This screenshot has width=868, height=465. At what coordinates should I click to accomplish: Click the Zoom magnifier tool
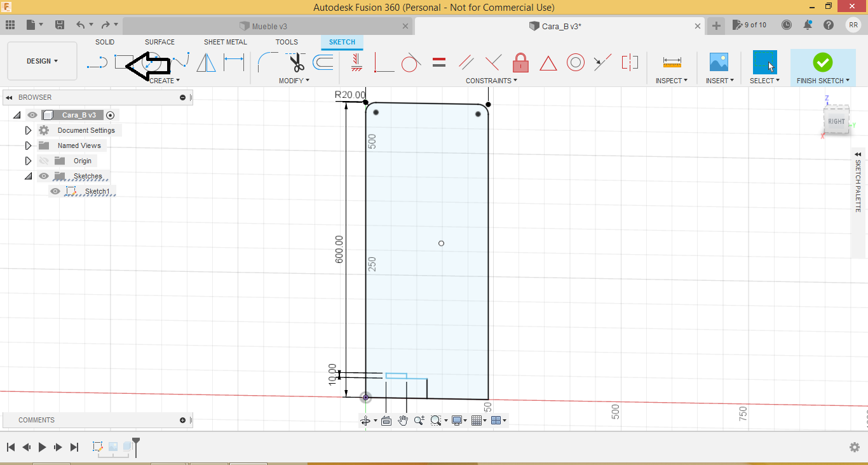click(x=419, y=421)
